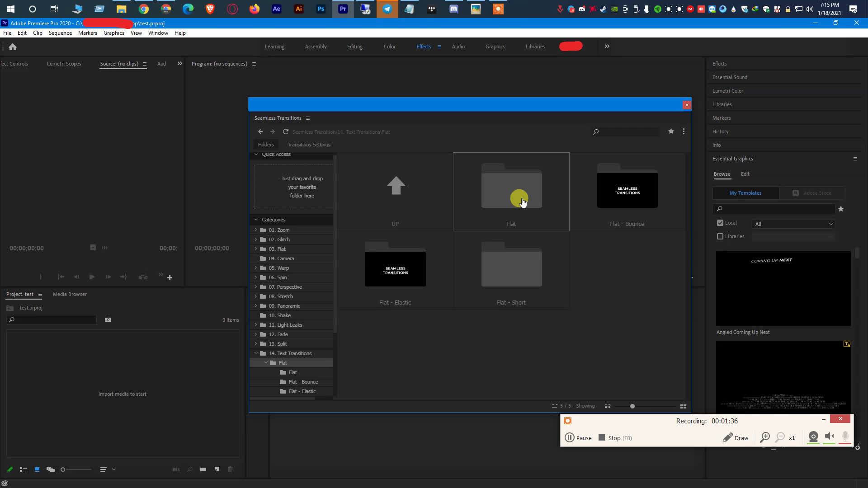Filter Essential Graphics favorites with star
This screenshot has width=868, height=488.
(841, 209)
